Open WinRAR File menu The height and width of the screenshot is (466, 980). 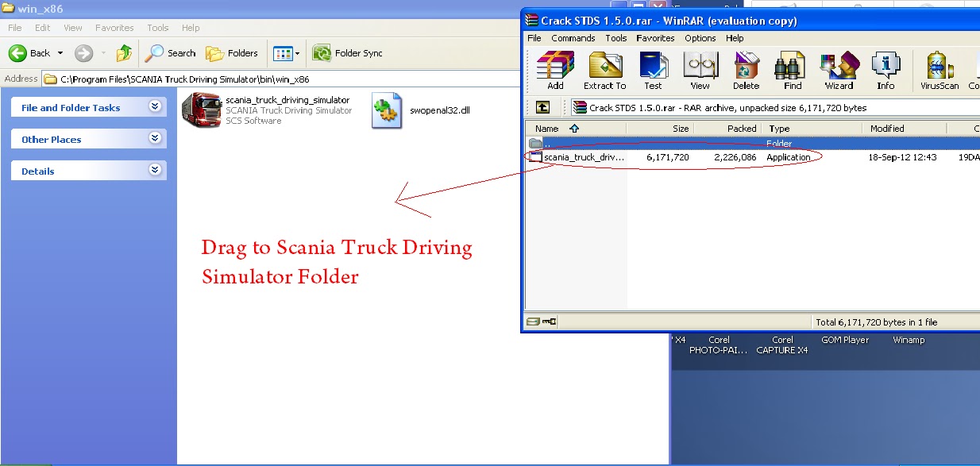[x=534, y=37]
